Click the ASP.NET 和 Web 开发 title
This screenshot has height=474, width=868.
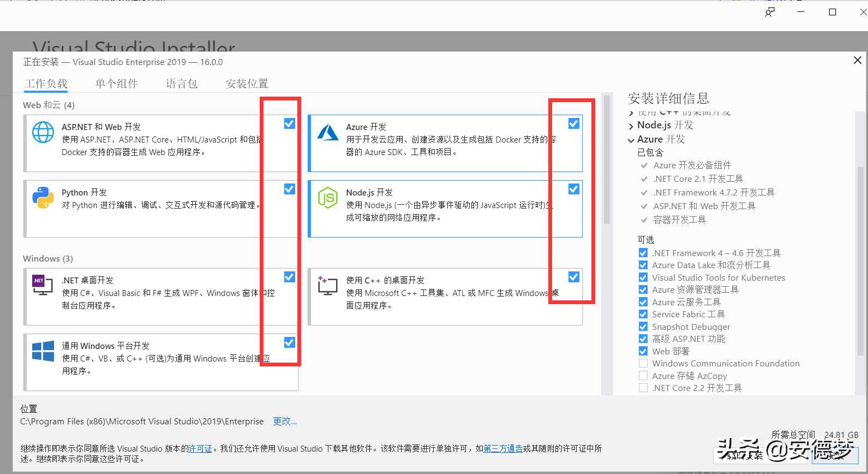101,127
